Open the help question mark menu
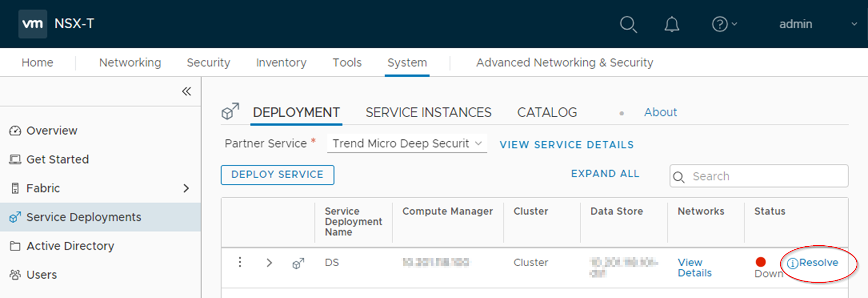The height and width of the screenshot is (298, 868). tap(720, 24)
